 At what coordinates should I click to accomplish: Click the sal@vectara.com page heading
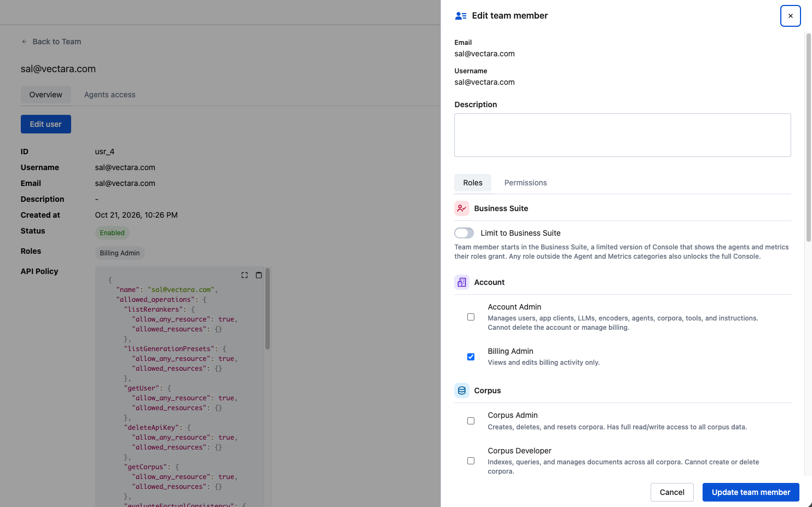point(58,69)
